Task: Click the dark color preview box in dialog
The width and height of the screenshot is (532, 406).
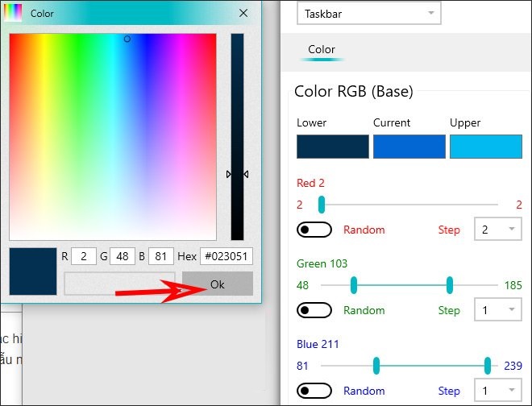Action: (33, 271)
